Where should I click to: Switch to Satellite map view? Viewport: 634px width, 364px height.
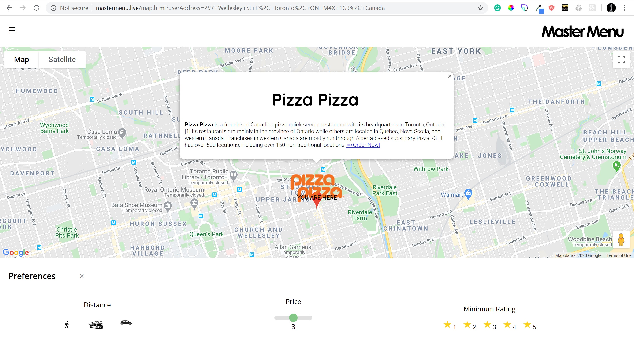pyautogui.click(x=62, y=60)
